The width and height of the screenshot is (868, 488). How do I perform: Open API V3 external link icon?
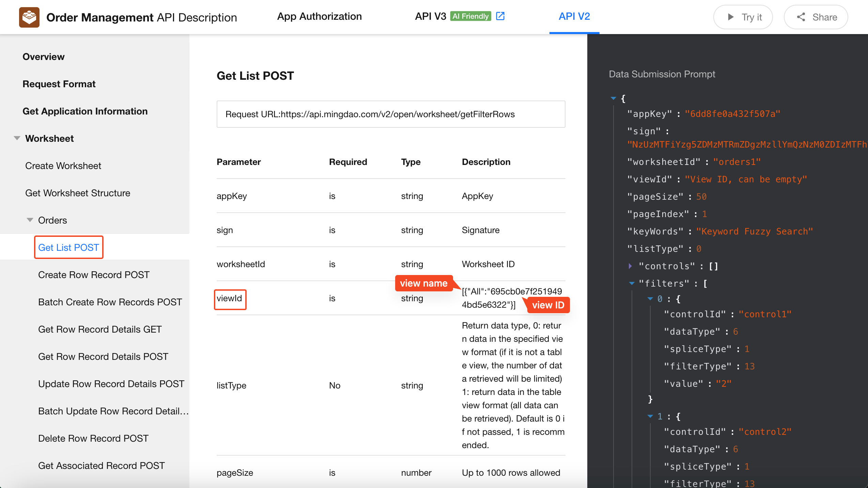coord(500,16)
